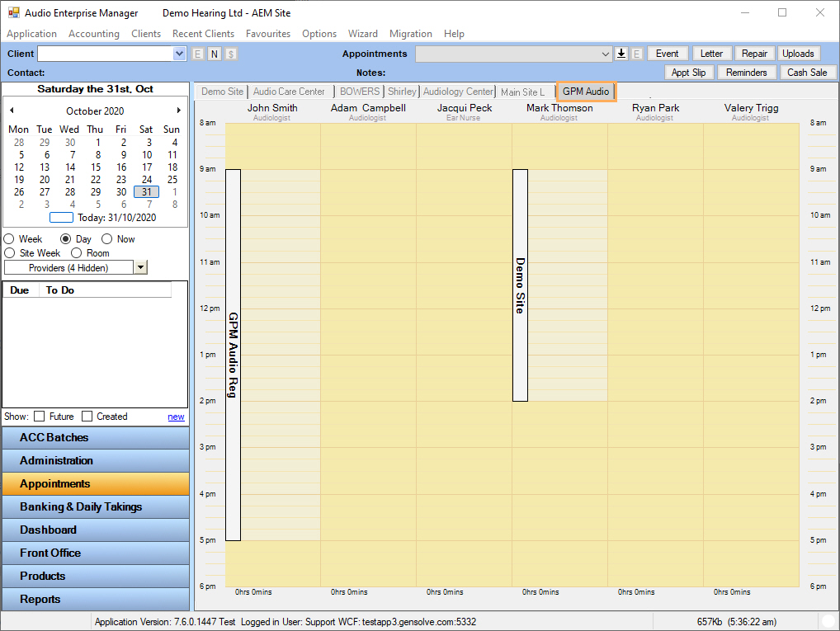Open the Administration panel

pyautogui.click(x=96, y=460)
